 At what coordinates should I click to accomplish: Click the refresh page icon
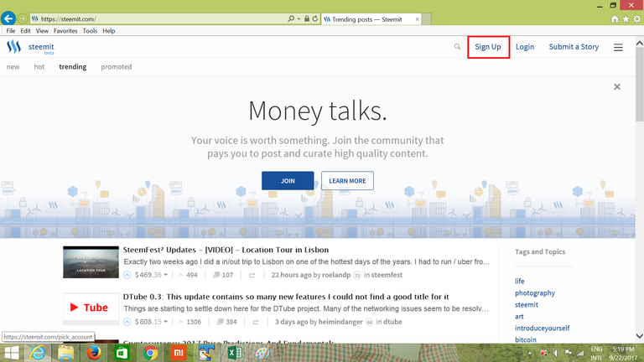pos(315,19)
